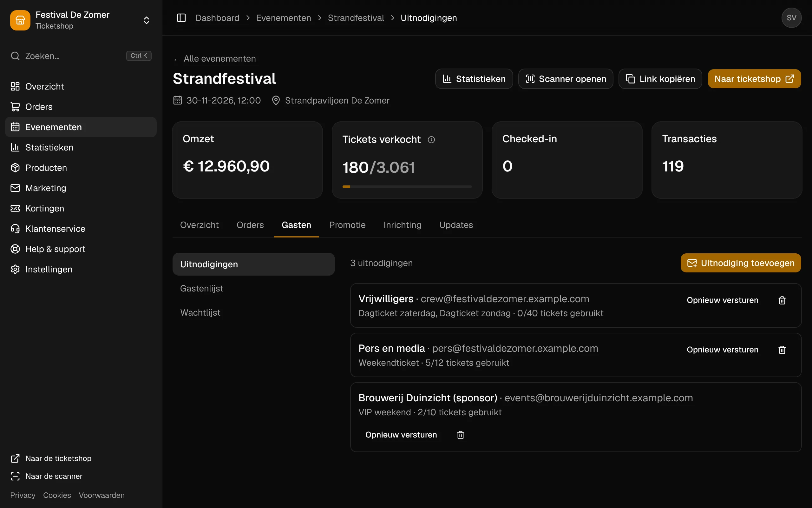Open the Privacy footer link
Image resolution: width=812 pixels, height=508 pixels.
click(23, 495)
